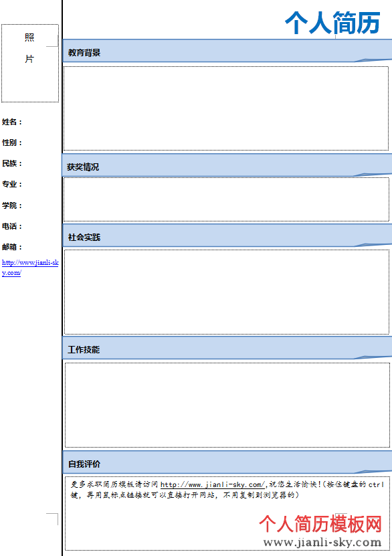The image size is (392, 556).
Task: Click the 个人简历 title heading
Action: [332, 23]
